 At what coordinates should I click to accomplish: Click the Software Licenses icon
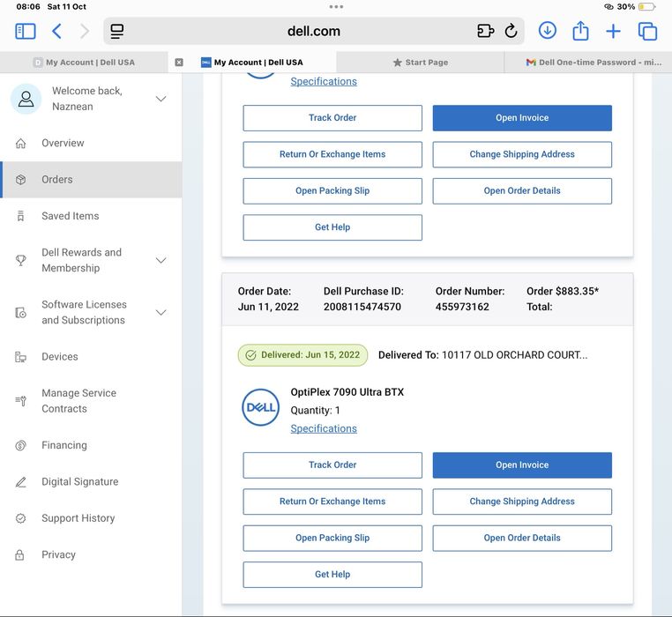(20, 312)
